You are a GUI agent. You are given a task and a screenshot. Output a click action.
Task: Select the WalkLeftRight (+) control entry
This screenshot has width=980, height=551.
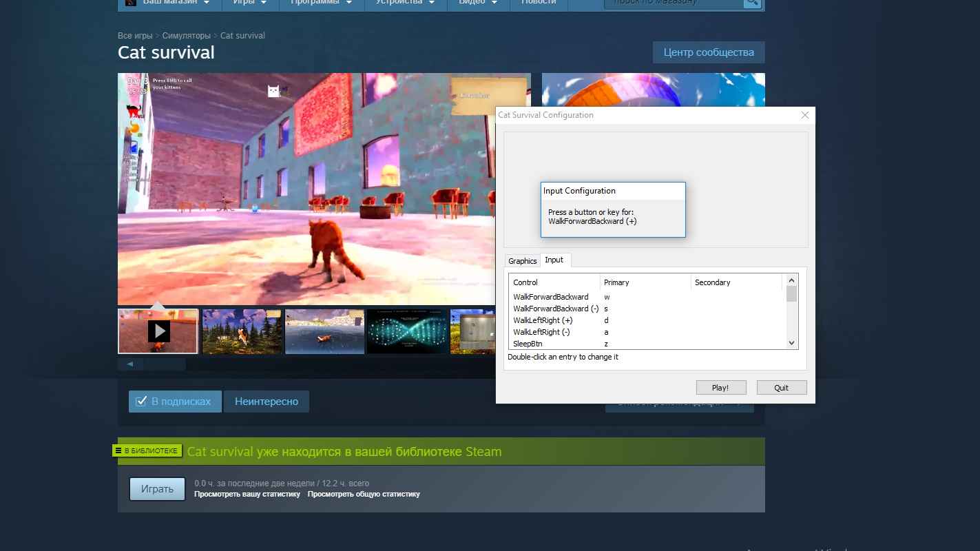click(543, 320)
